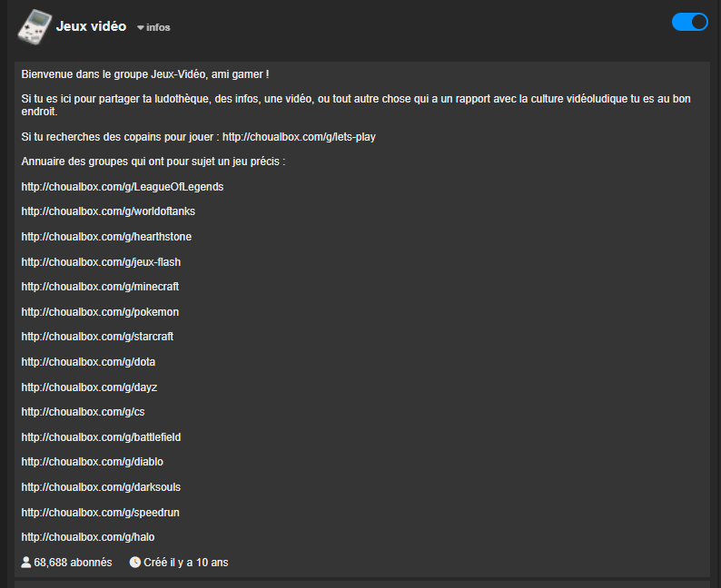Click the clock icon near creation date
721x588 pixels.
(x=135, y=563)
